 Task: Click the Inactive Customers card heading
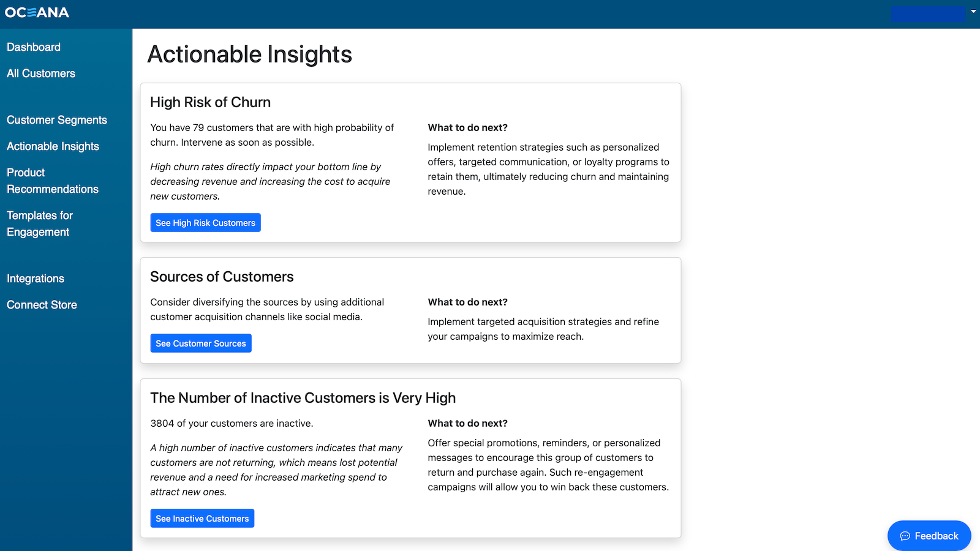coord(303,398)
